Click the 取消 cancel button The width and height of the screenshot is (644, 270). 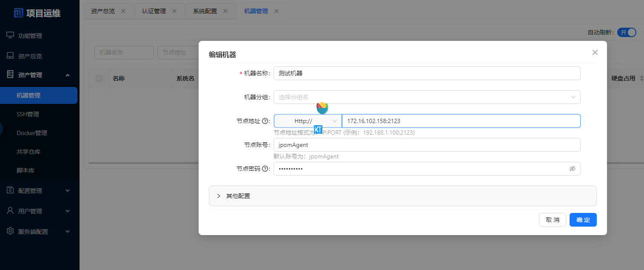[552, 220]
